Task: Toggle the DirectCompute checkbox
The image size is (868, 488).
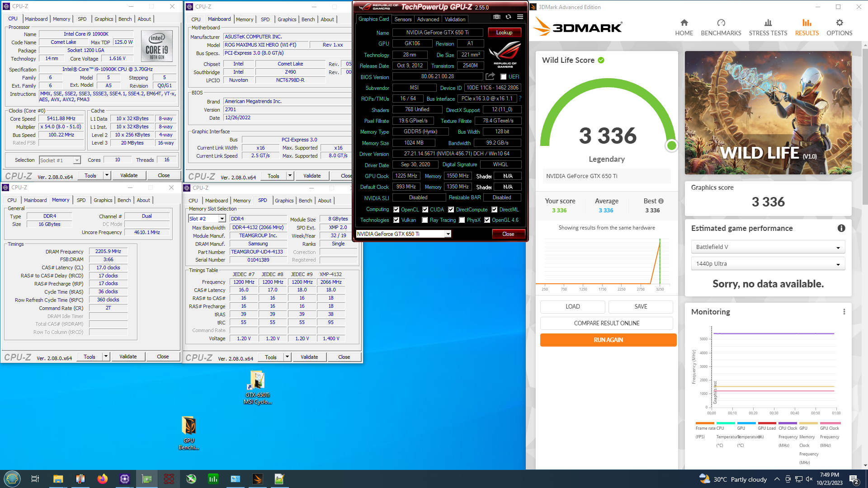Action: [451, 210]
